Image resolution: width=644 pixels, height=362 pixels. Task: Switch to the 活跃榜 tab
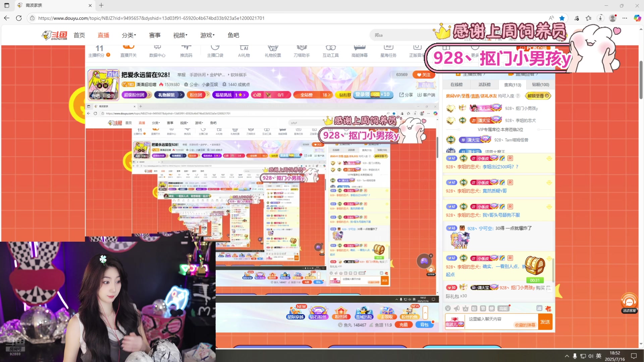[484, 84]
